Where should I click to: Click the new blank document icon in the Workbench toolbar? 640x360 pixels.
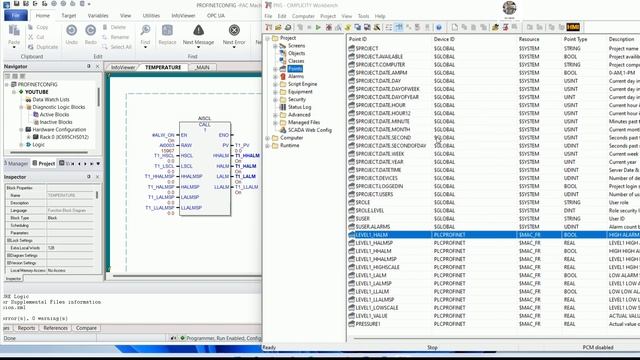[454, 27]
